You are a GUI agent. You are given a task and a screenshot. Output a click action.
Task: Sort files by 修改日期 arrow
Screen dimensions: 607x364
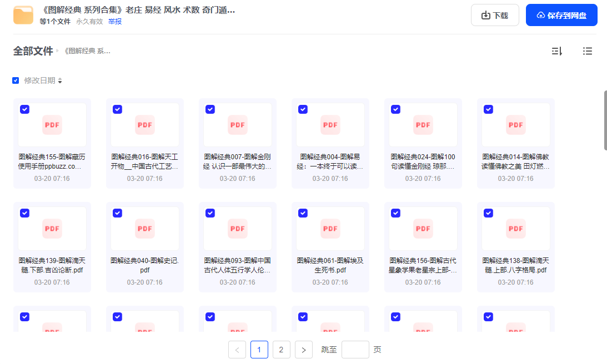pyautogui.click(x=60, y=81)
